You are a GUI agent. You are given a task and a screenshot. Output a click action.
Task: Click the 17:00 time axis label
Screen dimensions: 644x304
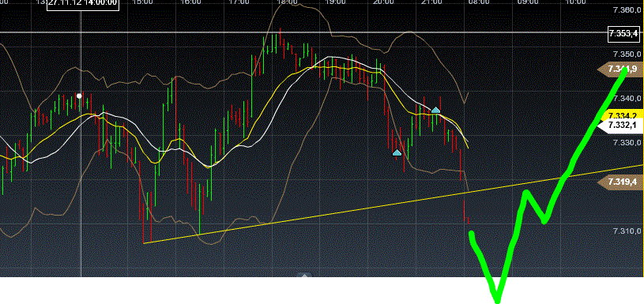pos(239,2)
